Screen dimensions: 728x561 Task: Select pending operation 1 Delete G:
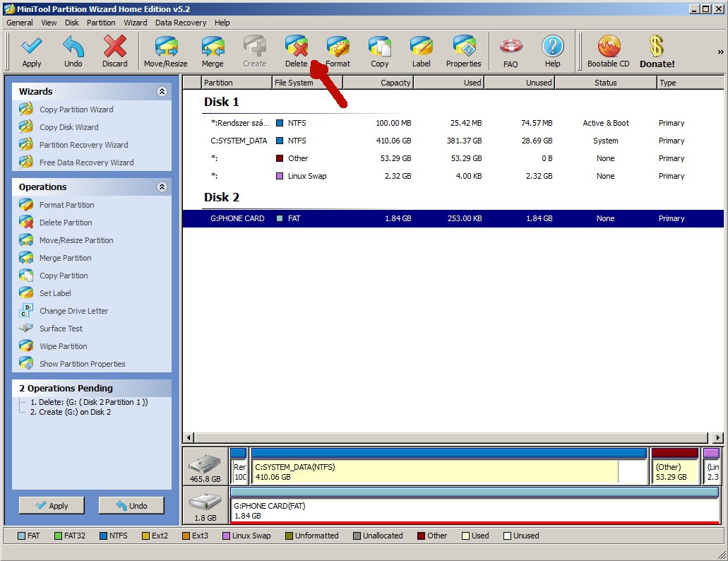click(89, 402)
